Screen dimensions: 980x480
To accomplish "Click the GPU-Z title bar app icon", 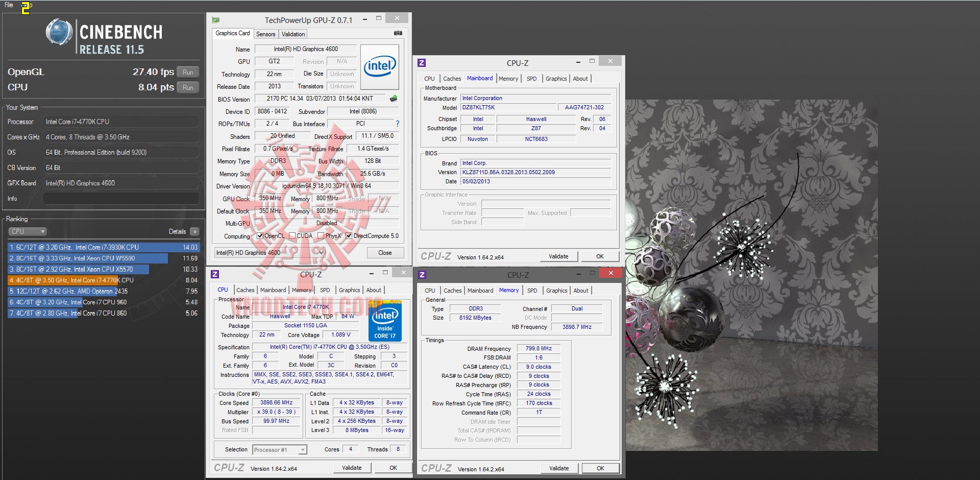I will (216, 20).
